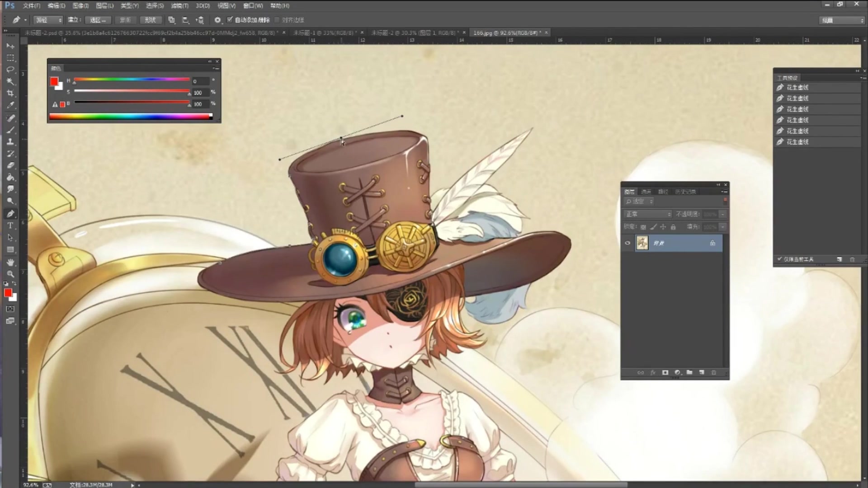Click the Selection (选区) make button

coord(98,20)
